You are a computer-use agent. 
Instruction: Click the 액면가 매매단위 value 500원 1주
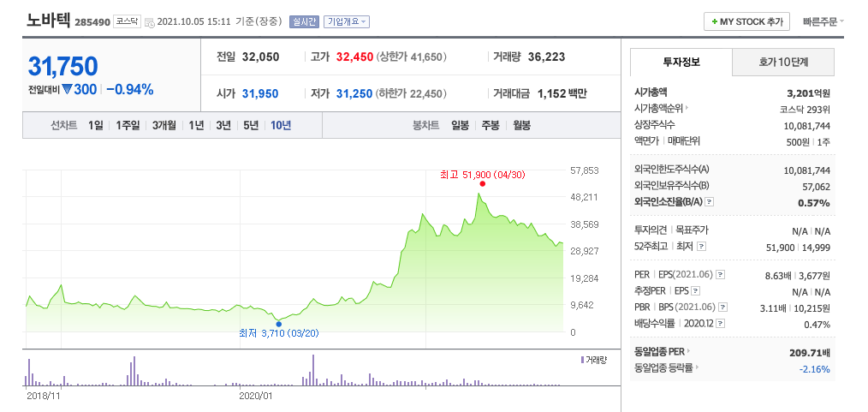point(808,142)
